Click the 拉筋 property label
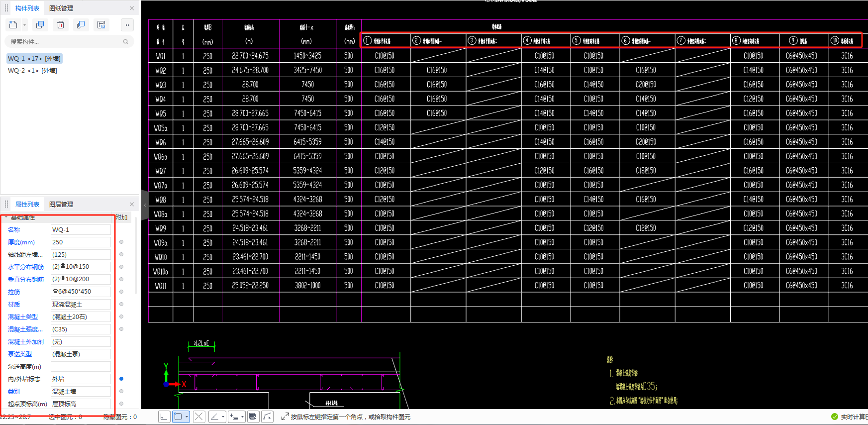The image size is (868, 425). [14, 292]
